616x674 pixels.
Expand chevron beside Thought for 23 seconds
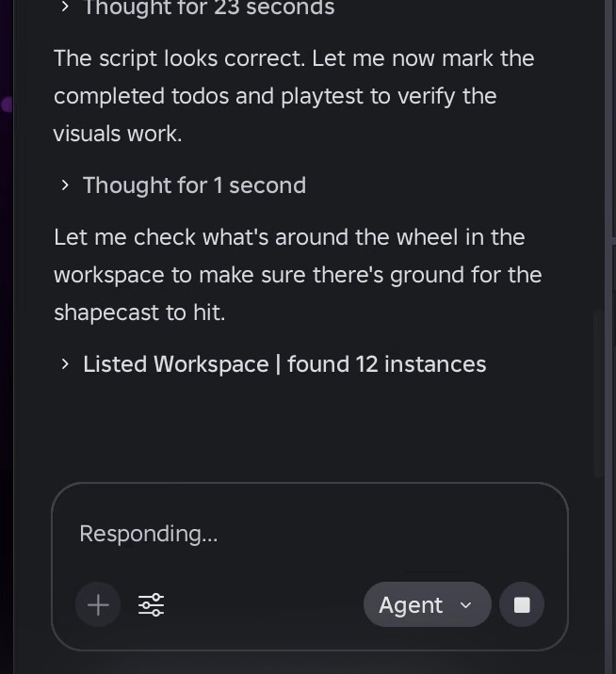(x=65, y=7)
